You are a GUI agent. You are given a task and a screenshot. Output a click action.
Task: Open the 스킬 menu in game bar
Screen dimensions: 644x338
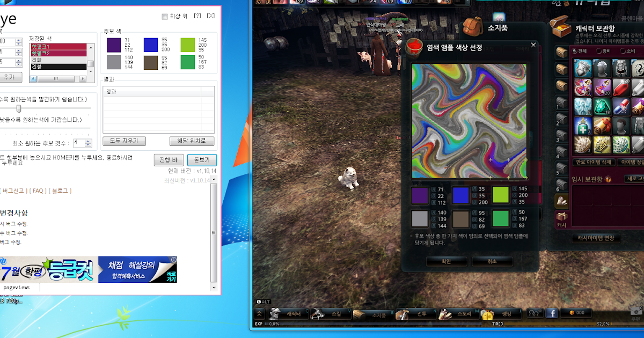click(331, 314)
